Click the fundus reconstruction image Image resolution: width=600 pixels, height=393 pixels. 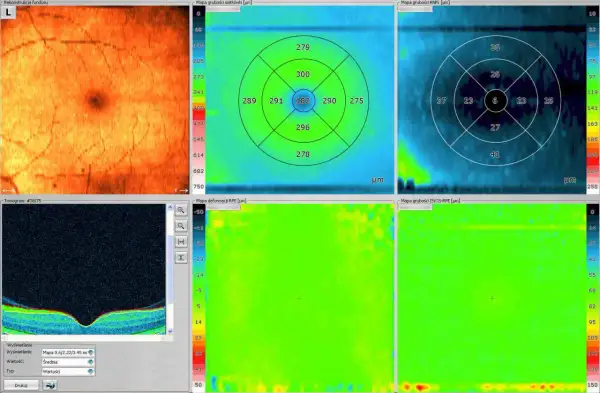[95, 100]
